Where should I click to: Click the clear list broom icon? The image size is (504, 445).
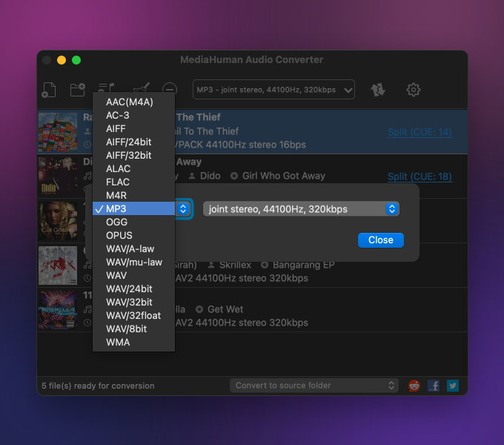click(142, 87)
